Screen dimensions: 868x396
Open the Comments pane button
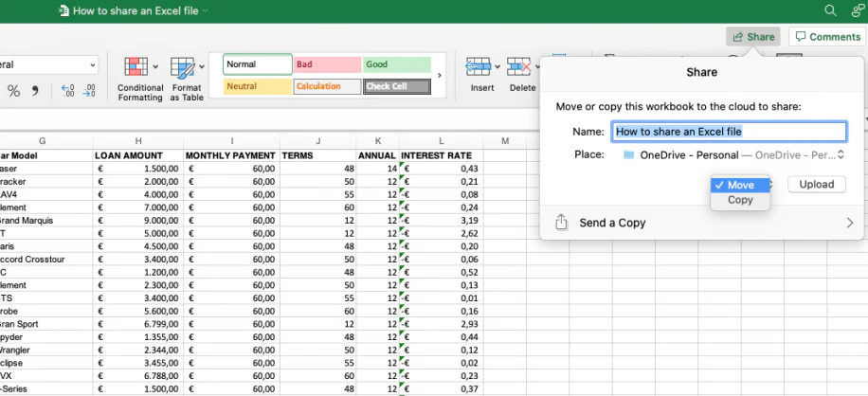pos(827,37)
